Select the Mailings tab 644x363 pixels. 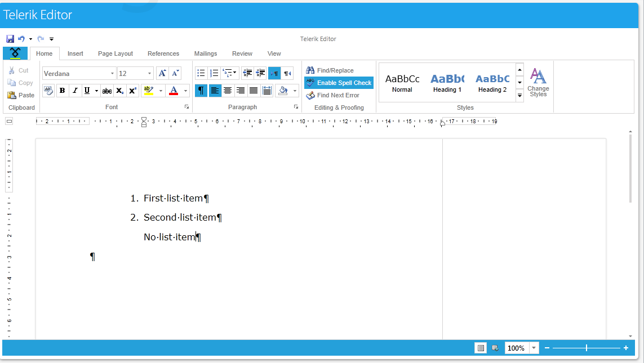coord(205,53)
